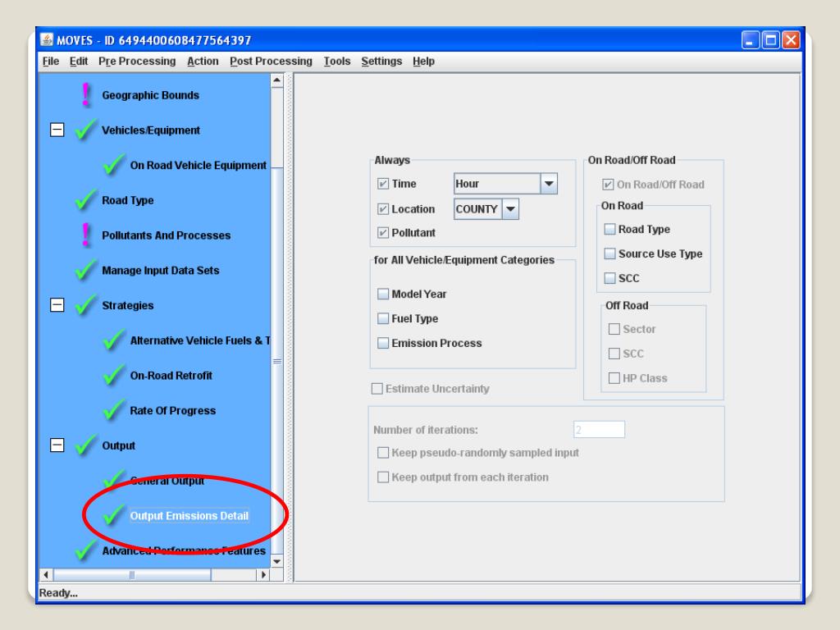Minimize the MOVES window

pyautogui.click(x=750, y=40)
